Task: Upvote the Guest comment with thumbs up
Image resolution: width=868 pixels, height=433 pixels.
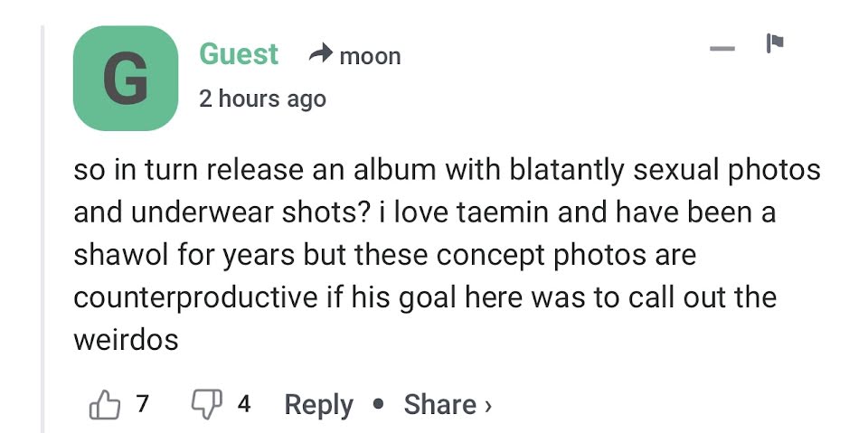Action: click(104, 405)
